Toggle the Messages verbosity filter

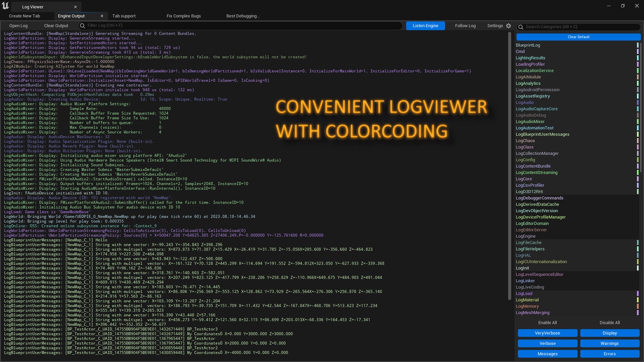tap(547, 354)
